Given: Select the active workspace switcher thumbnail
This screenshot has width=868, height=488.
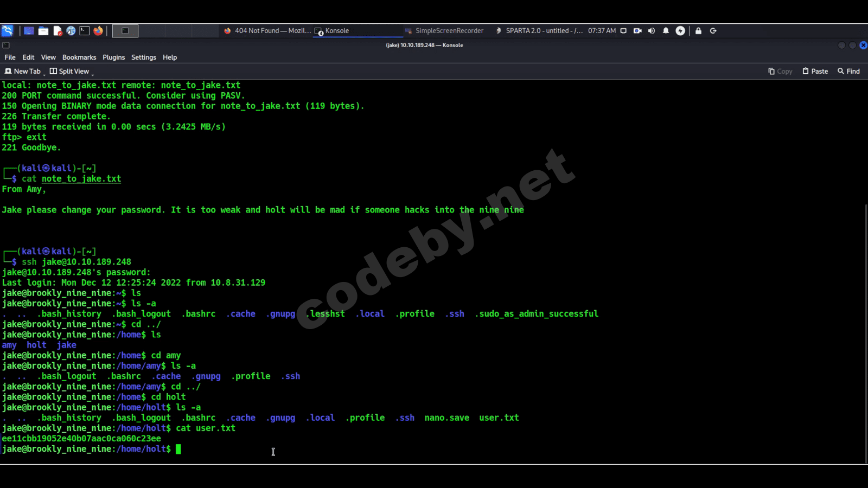Looking at the screenshot, I should (x=125, y=31).
